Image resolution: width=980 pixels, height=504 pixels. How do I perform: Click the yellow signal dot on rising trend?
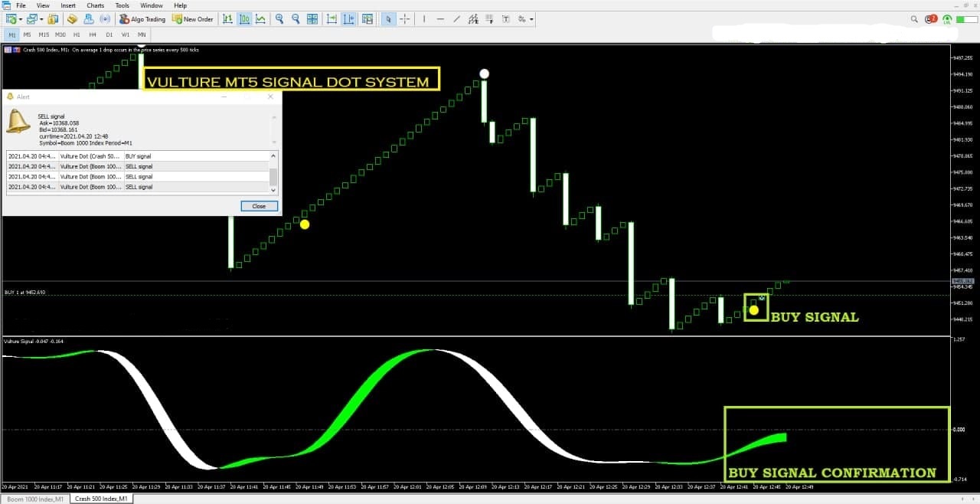[x=305, y=224]
